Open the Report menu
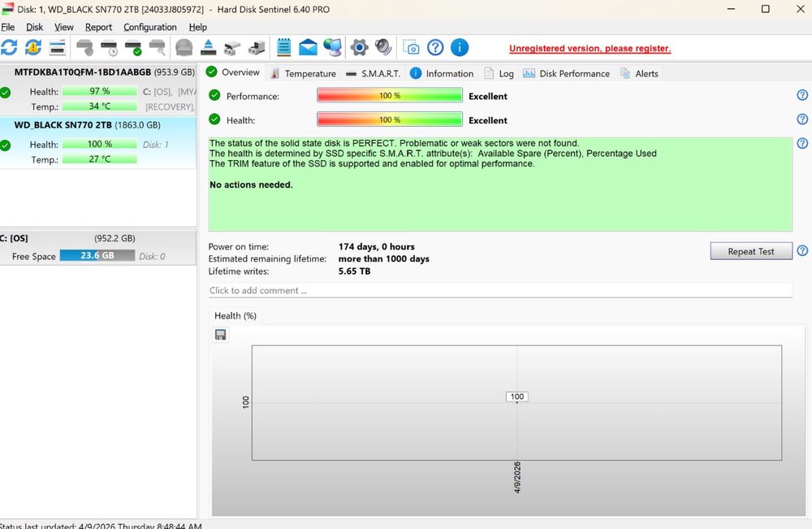Image resolution: width=812 pixels, height=529 pixels. point(98,27)
